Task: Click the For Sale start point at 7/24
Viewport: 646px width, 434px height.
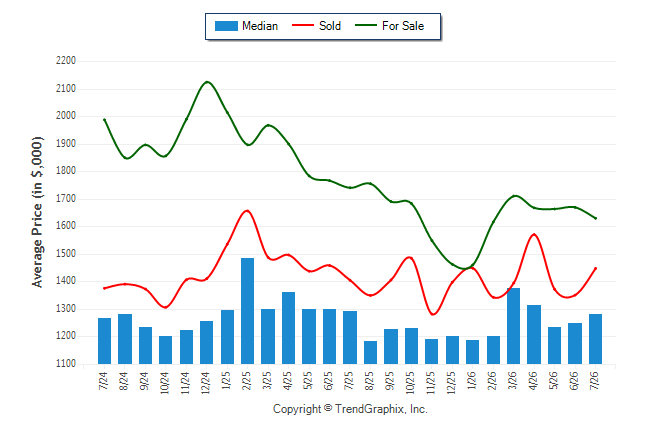Action: (x=104, y=120)
